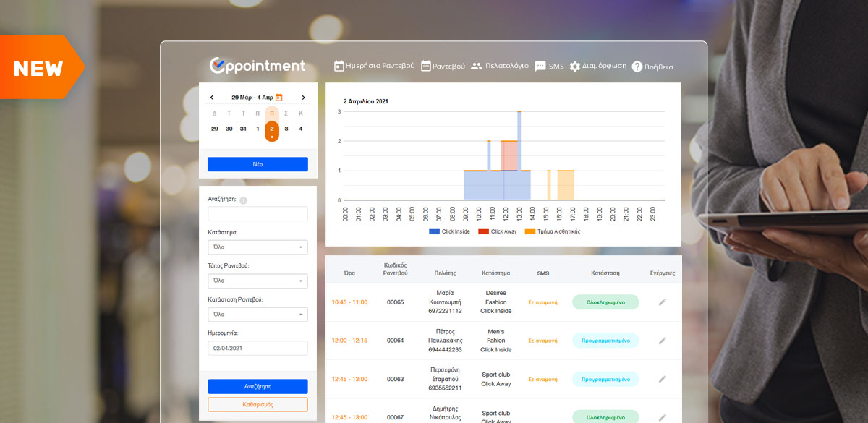Click the Ημερομηνία date input field
Viewport: 868px width, 423px height.
pos(257,348)
